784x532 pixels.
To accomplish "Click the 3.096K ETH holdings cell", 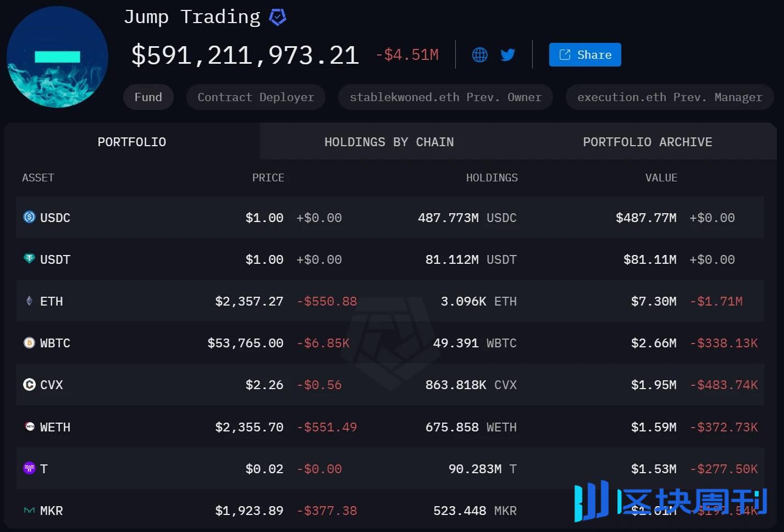I will point(479,301).
